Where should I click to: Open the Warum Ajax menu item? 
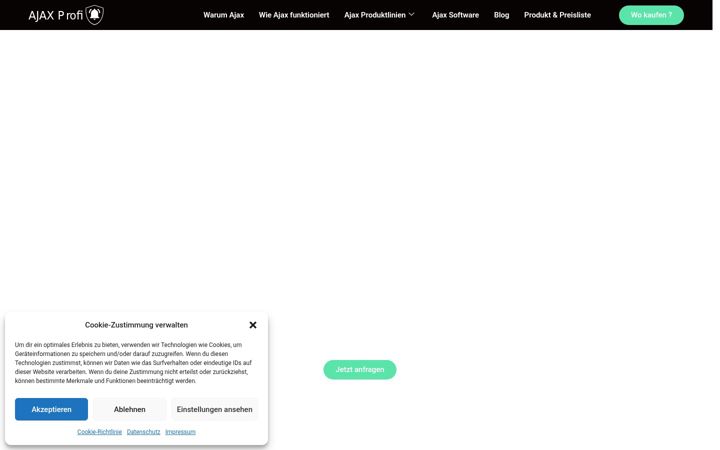coord(224,15)
